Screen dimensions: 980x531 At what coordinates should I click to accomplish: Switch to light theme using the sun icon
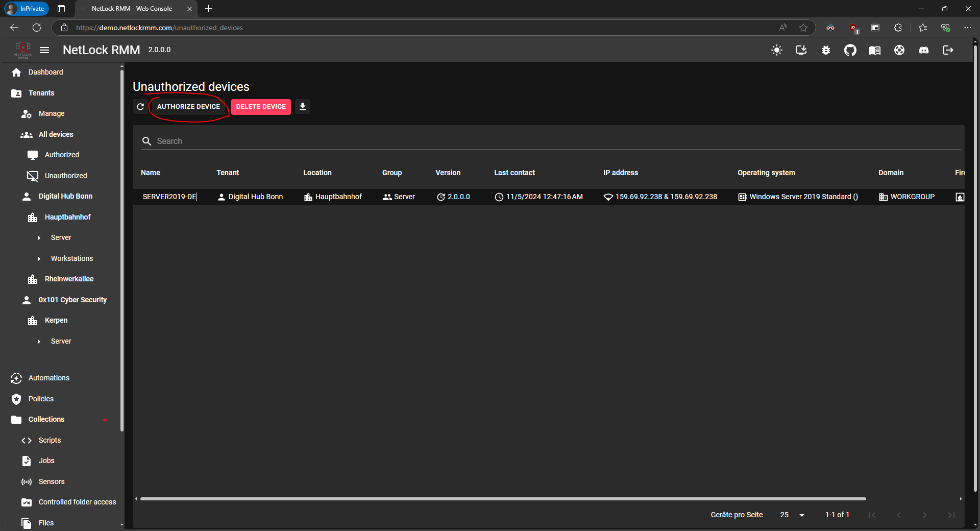coord(776,50)
